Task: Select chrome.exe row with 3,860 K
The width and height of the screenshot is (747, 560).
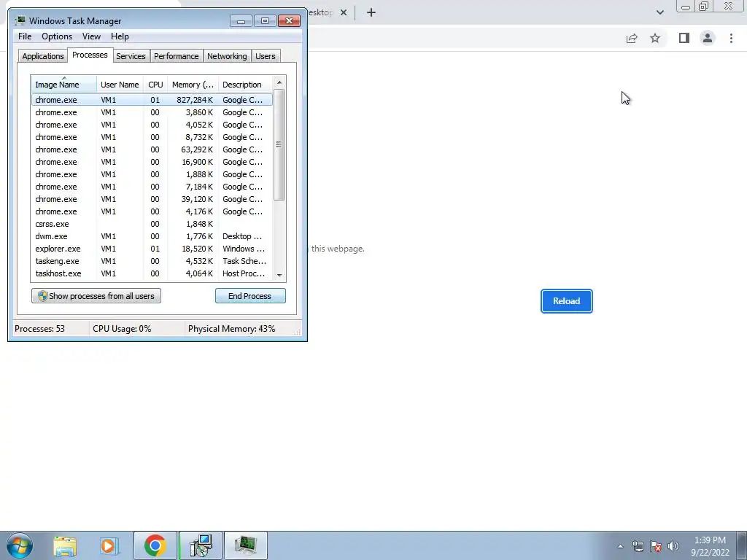Action: [152, 112]
